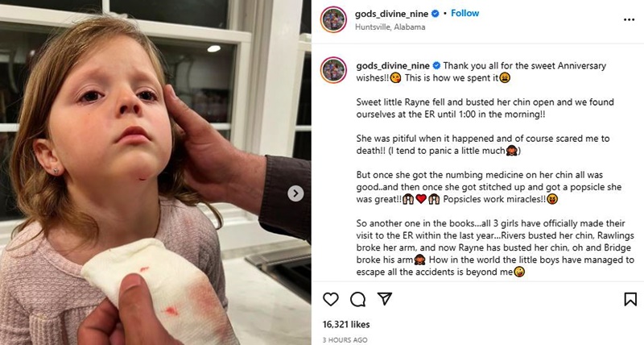The height and width of the screenshot is (345, 644).
Task: Open the three-dot more options menu
Action: 629,19
